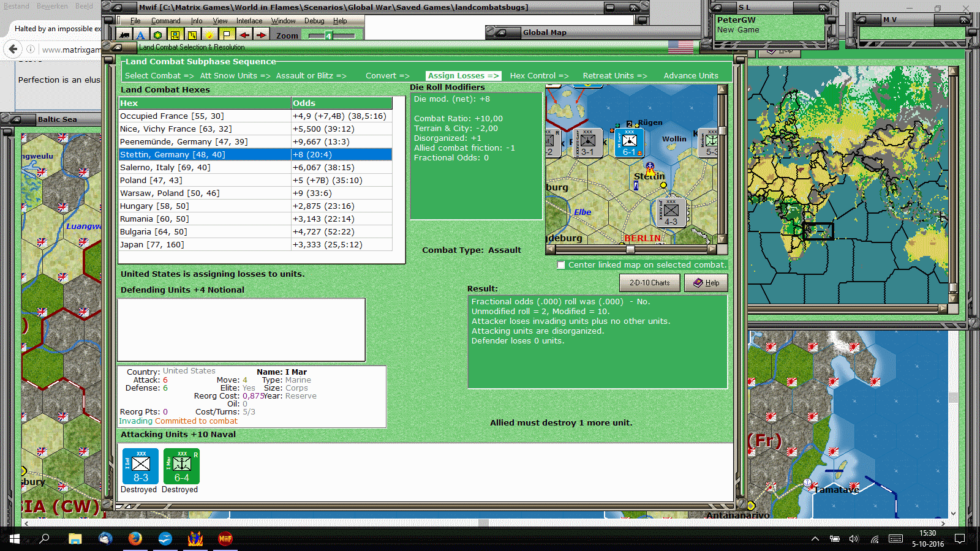Image resolution: width=980 pixels, height=551 pixels.
Task: Click the sun weather toolbar icon
Action: click(209, 35)
